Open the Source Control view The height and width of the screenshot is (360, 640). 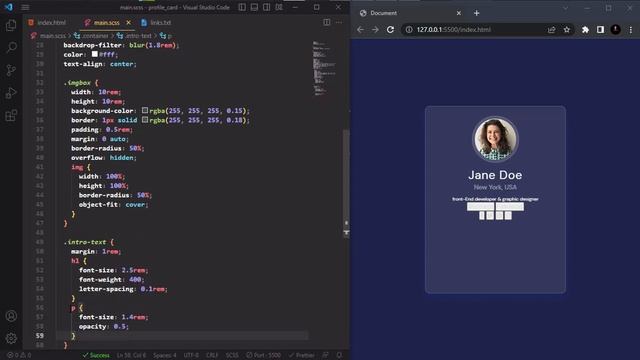coord(11,70)
